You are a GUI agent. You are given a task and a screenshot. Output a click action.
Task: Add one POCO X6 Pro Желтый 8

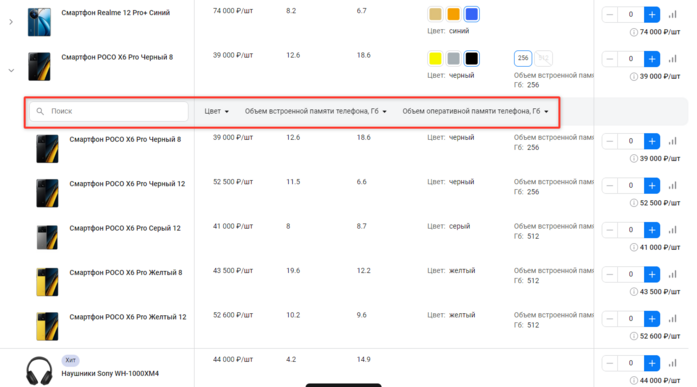(x=652, y=274)
